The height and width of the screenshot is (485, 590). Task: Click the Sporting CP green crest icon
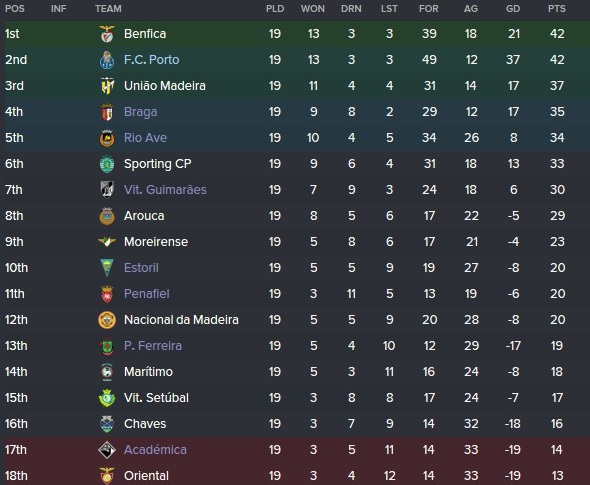107,164
